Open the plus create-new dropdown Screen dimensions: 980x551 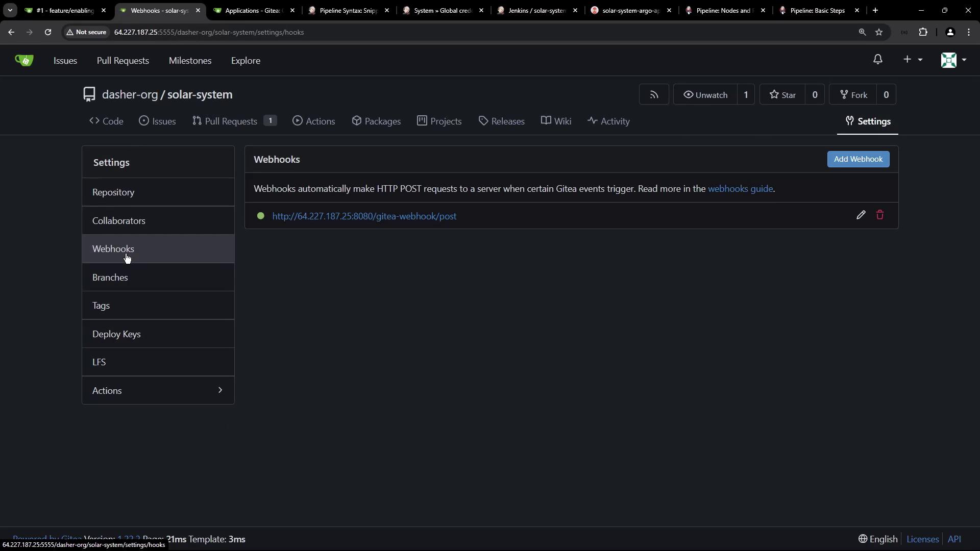[x=912, y=60]
